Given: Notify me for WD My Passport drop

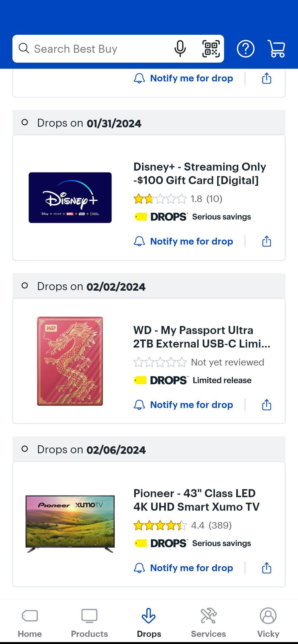Looking at the screenshot, I should [x=183, y=405].
